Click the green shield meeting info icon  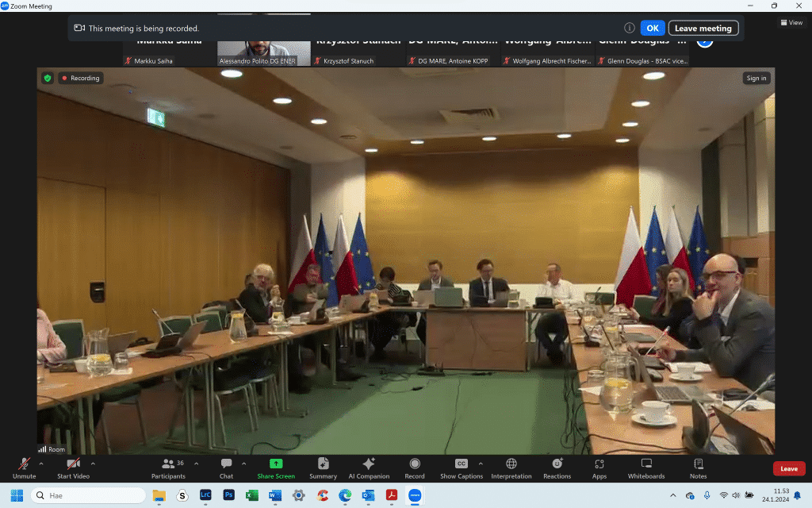(x=48, y=79)
